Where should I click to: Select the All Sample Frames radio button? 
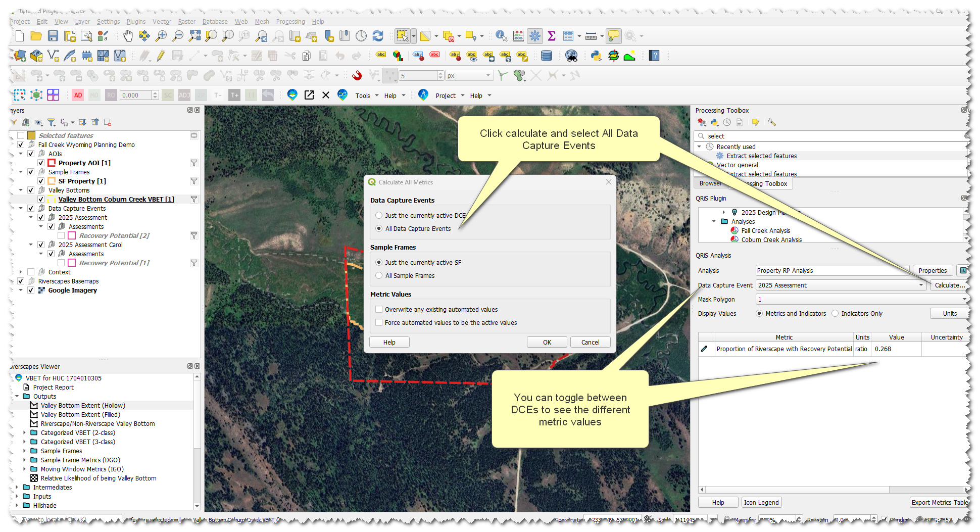coord(379,275)
